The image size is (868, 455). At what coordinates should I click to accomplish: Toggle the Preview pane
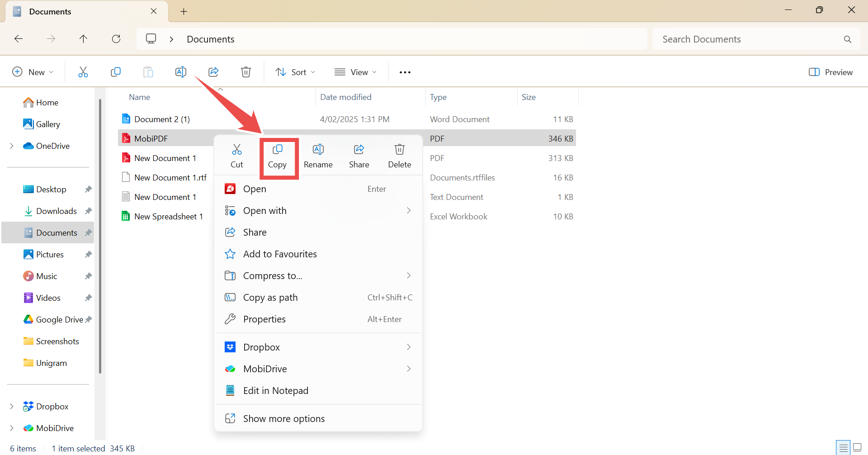click(x=830, y=72)
